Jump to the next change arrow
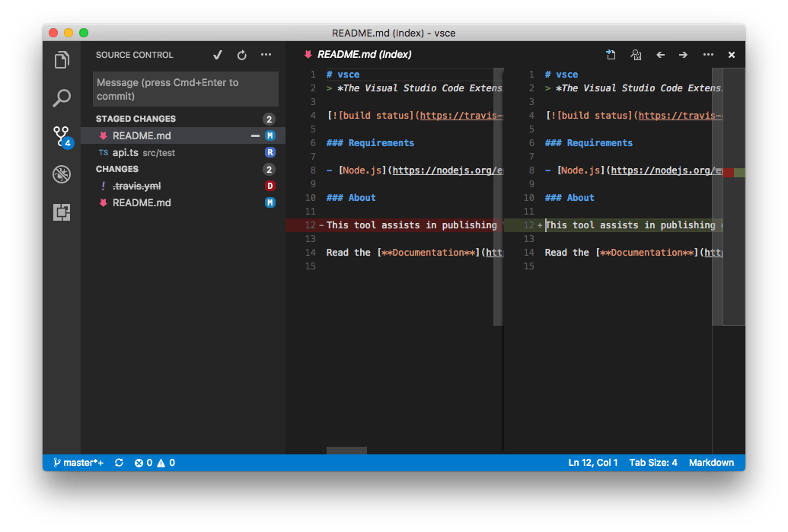788x532 pixels. pyautogui.click(x=682, y=55)
